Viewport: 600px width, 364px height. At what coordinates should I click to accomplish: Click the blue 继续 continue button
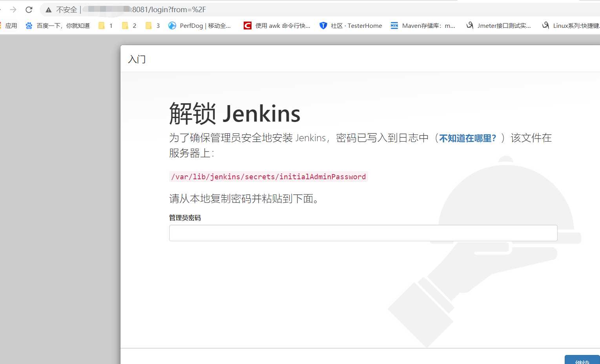[x=582, y=360]
